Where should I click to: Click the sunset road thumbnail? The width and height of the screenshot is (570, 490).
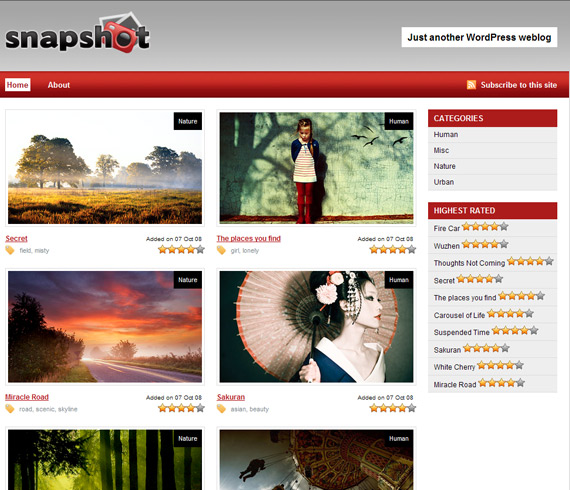105,326
